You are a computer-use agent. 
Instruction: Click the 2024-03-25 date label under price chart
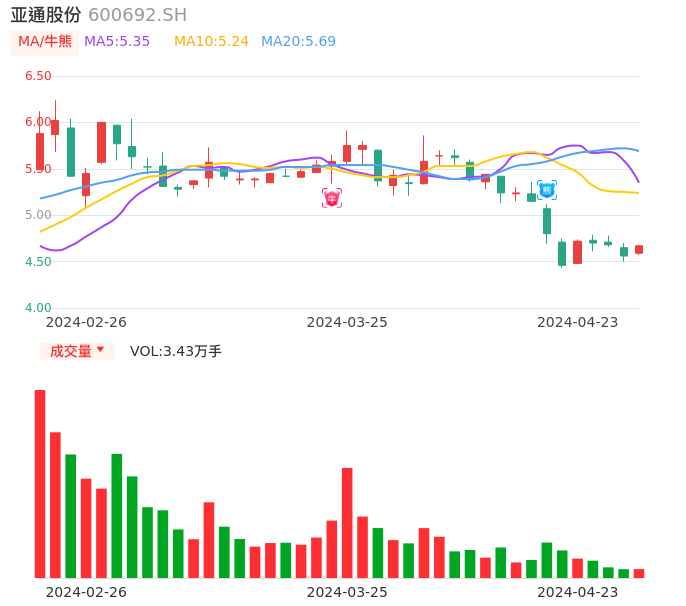pos(347,322)
